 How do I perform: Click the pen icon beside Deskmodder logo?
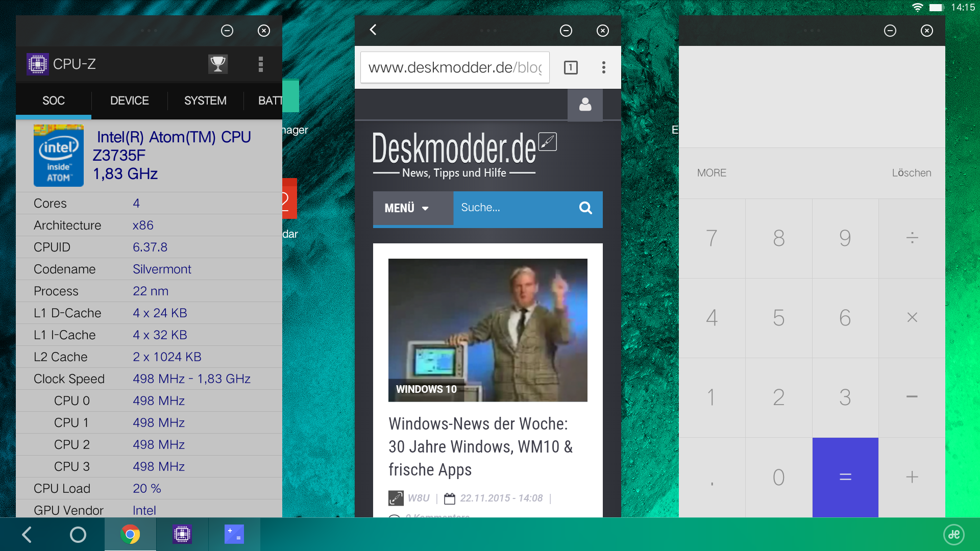547,142
